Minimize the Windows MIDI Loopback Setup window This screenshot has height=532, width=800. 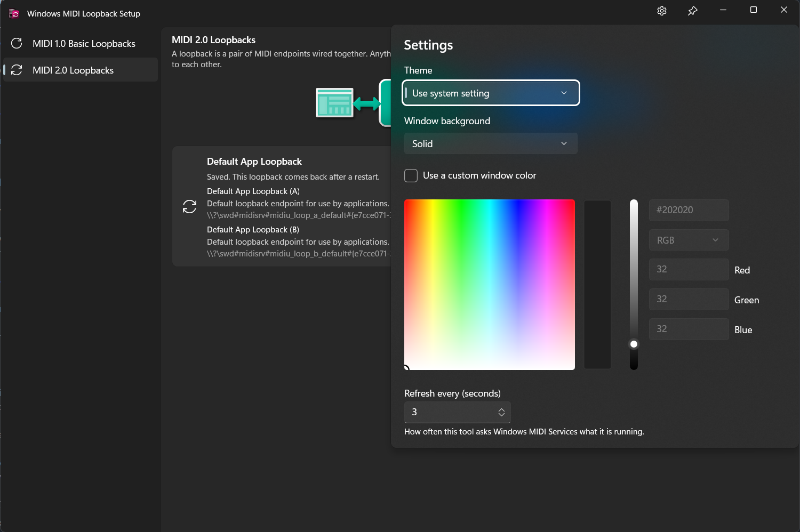tap(723, 10)
